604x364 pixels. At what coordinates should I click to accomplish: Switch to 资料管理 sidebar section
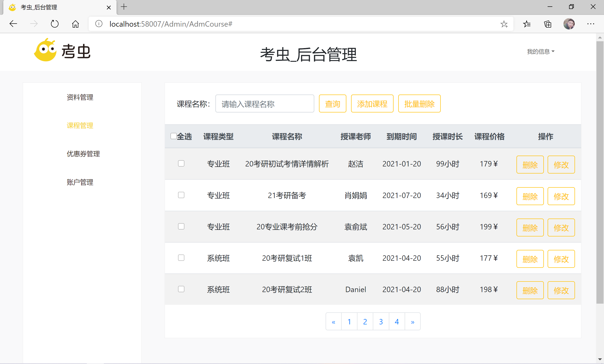tap(80, 97)
